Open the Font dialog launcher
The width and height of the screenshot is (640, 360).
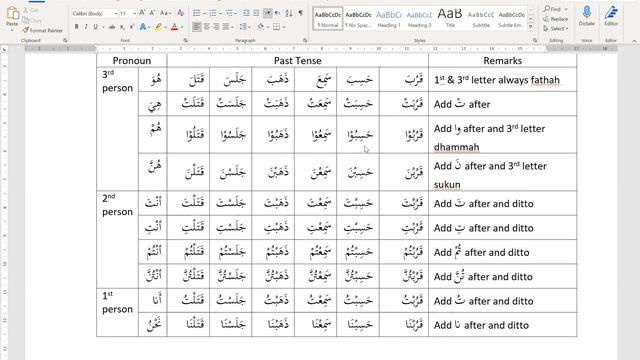click(x=185, y=40)
